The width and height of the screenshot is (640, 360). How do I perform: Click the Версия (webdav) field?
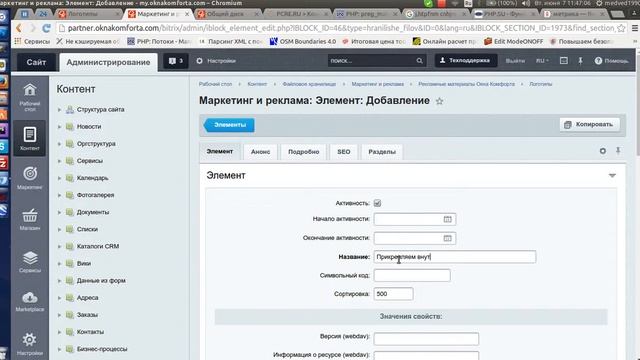[426, 339]
